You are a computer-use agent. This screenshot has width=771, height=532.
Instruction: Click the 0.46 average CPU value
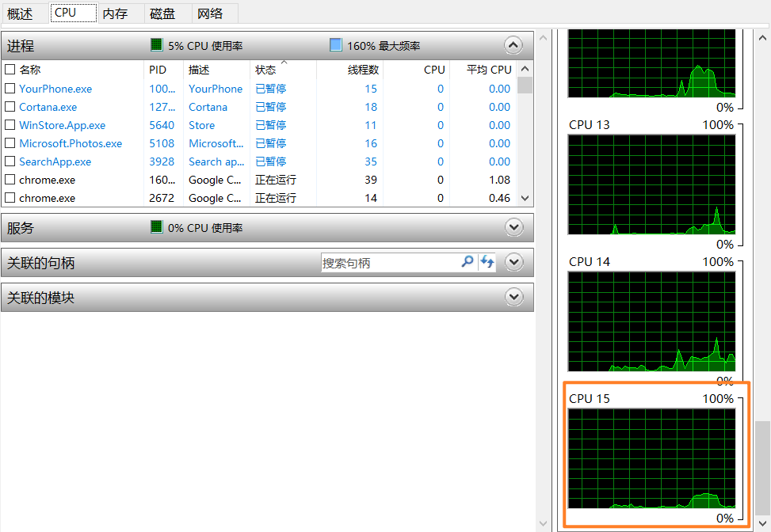coord(499,198)
